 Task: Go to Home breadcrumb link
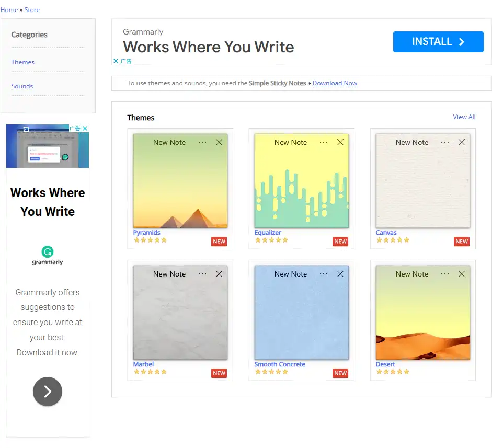tap(9, 10)
